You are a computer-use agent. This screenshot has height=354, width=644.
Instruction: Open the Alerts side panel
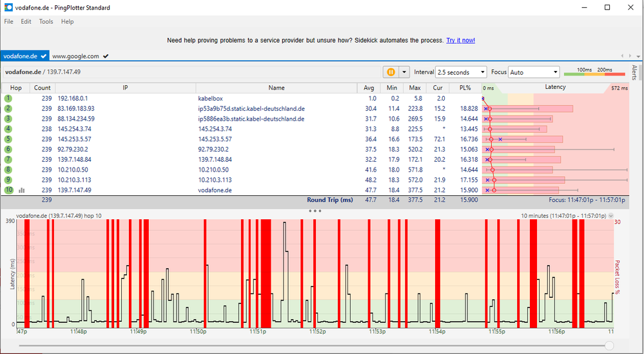pos(634,72)
